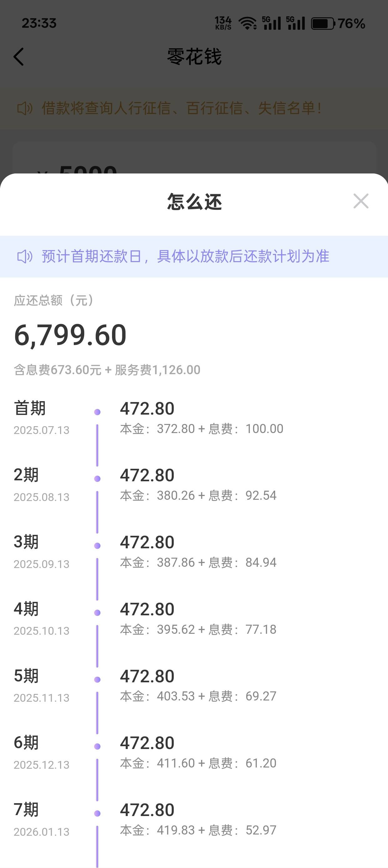Tap the timeline dot for 6期

pos(97,747)
